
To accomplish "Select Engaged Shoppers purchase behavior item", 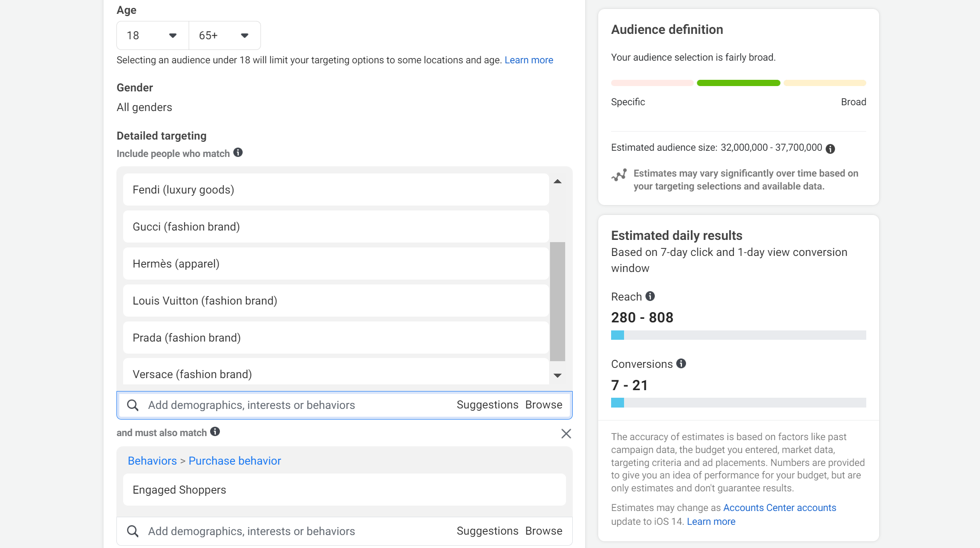I will point(344,490).
